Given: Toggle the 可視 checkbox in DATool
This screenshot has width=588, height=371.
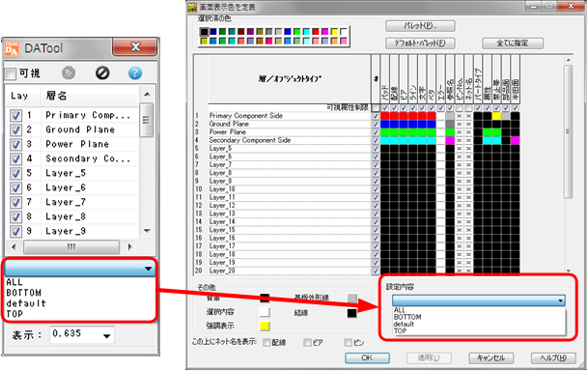Looking at the screenshot, I should (x=11, y=73).
